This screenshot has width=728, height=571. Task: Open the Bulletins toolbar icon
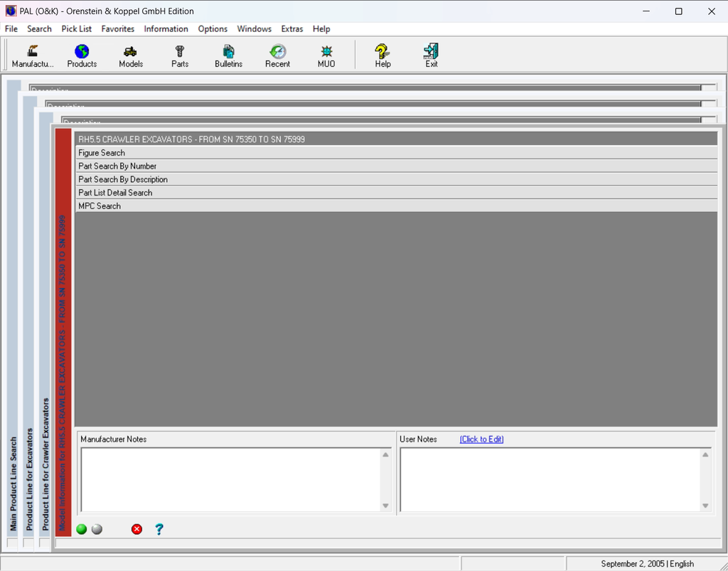[228, 55]
